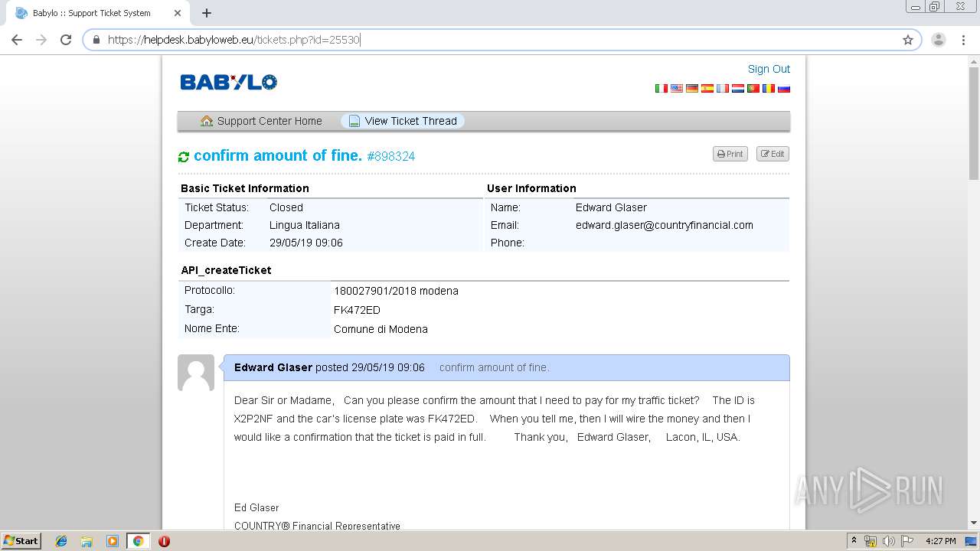Go back with the browser back arrow
Viewport: 980px width, 551px height.
tap(17, 40)
